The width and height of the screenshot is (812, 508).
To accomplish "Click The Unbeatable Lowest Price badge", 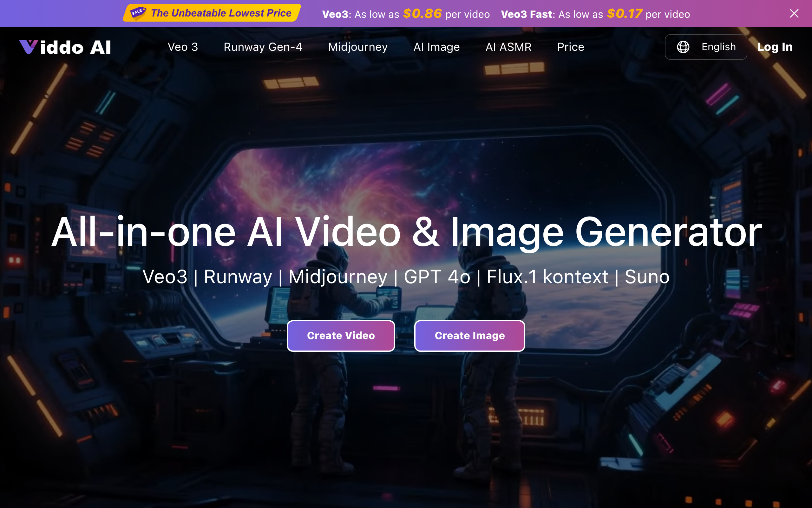I will (x=212, y=13).
